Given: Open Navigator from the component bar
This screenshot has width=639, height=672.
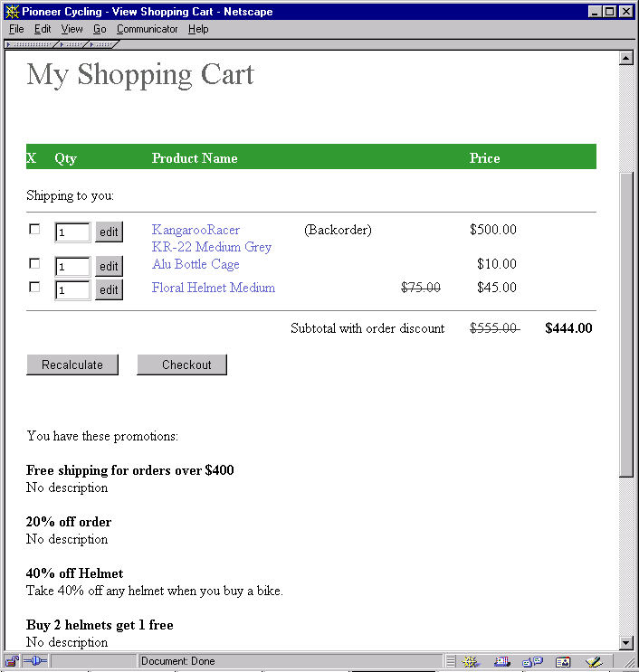Looking at the screenshot, I should (471, 662).
